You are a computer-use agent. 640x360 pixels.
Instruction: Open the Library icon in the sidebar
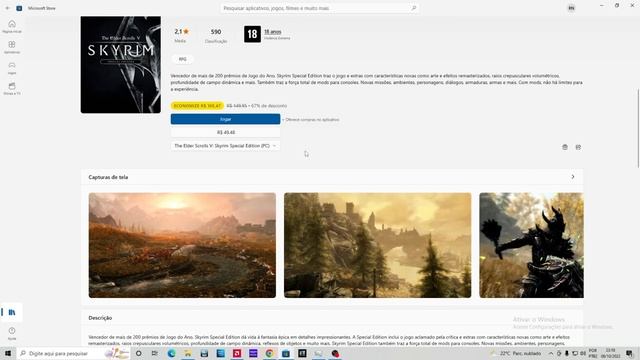tap(12, 312)
